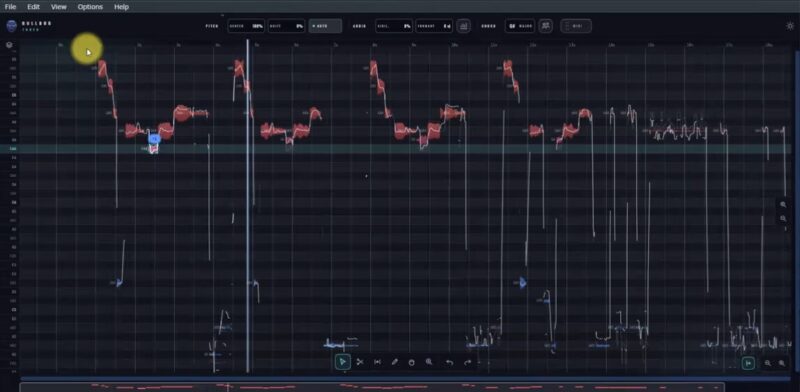The width and height of the screenshot is (800, 392).
Task: Click the layers icon at top-left of grid
Action: (9, 45)
